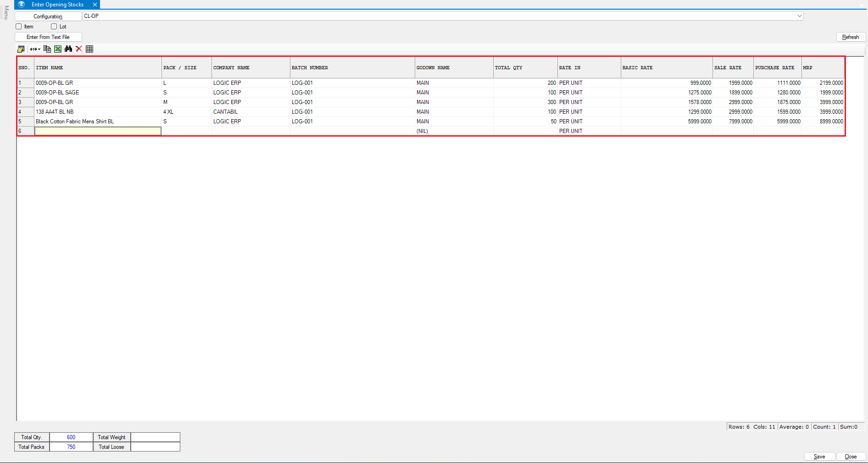Export grid using the Excel icon
868x463 pixels.
pos(58,49)
